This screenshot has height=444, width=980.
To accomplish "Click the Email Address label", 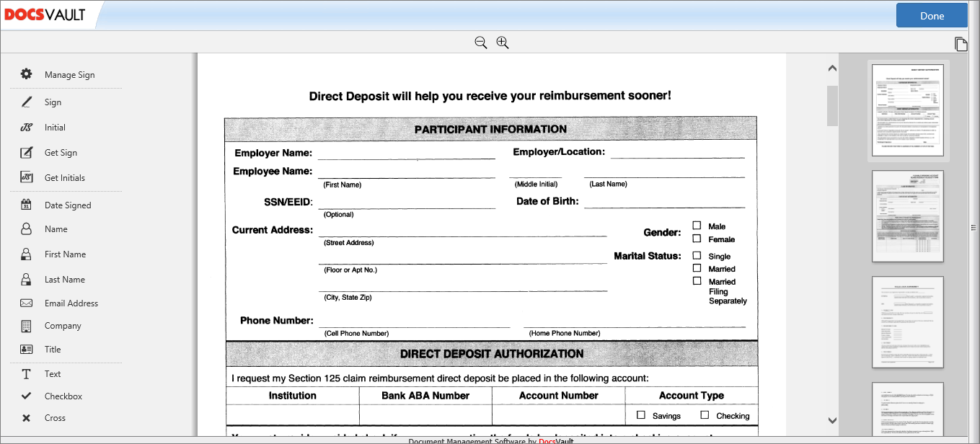I will click(x=71, y=303).
